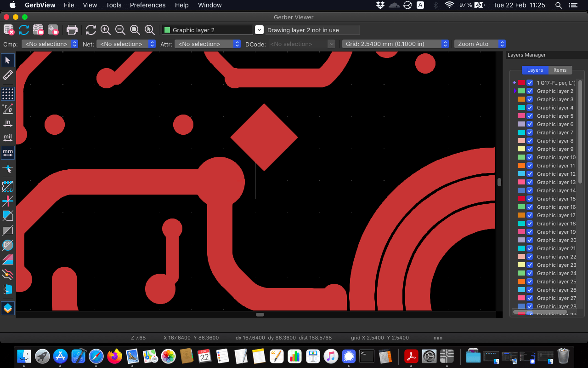
Task: Toggle checkbox of Graphic layer 11
Action: (x=530, y=166)
